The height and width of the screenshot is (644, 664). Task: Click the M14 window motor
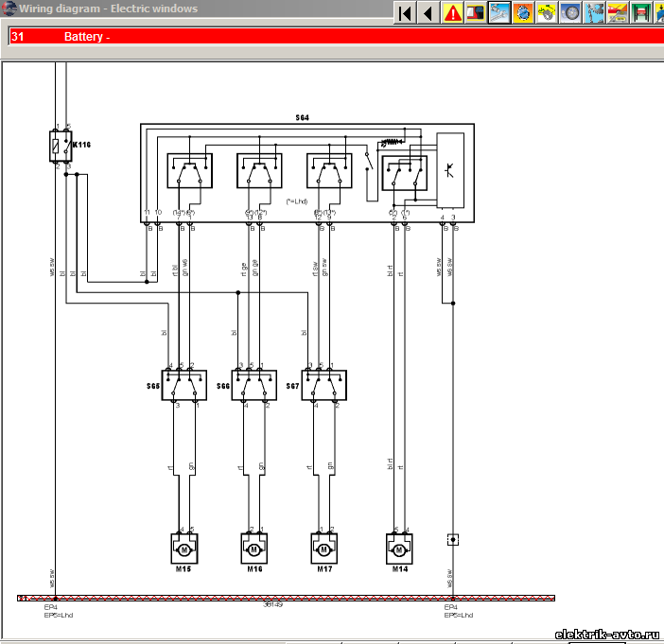399,548
